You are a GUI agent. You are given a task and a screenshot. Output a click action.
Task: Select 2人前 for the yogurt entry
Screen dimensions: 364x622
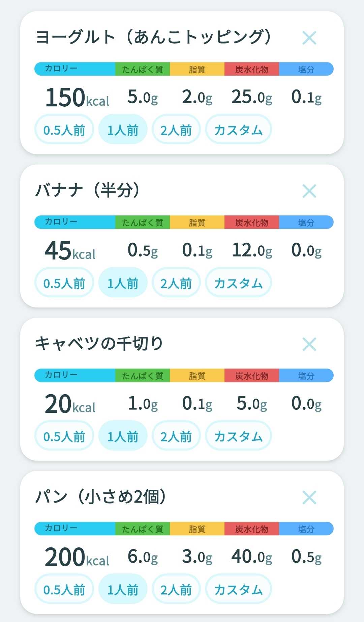tap(176, 130)
